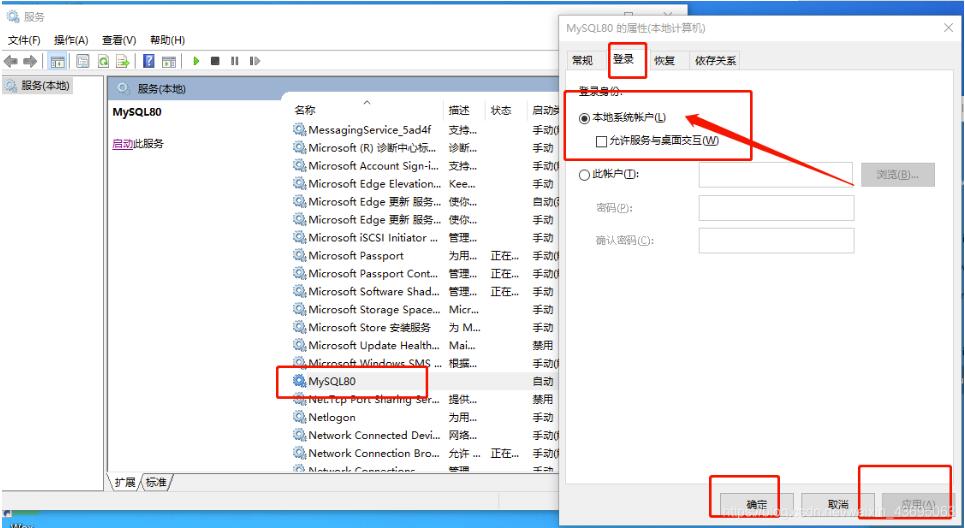Switch to the 恢复 tab
This screenshot has height=528, width=965.
pos(665,61)
